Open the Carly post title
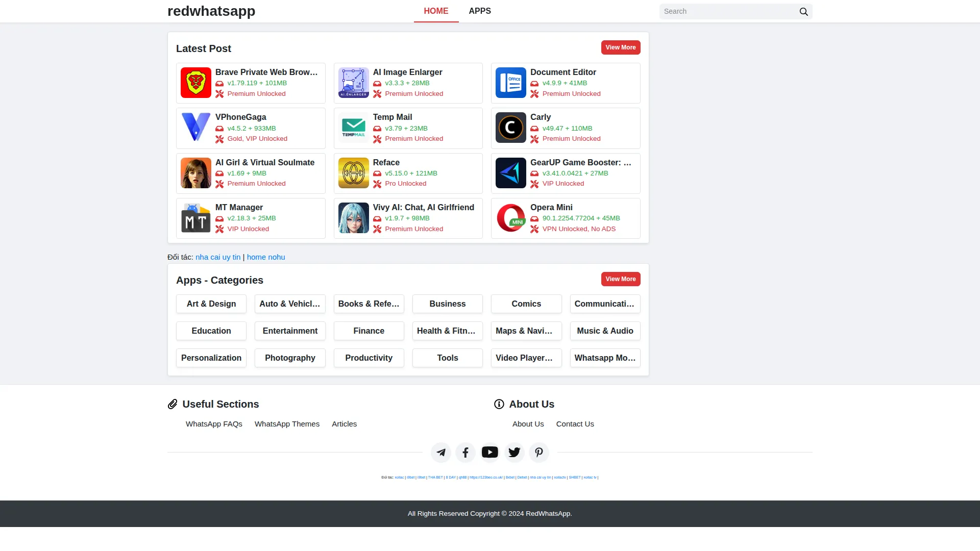980x551 pixels. click(541, 117)
